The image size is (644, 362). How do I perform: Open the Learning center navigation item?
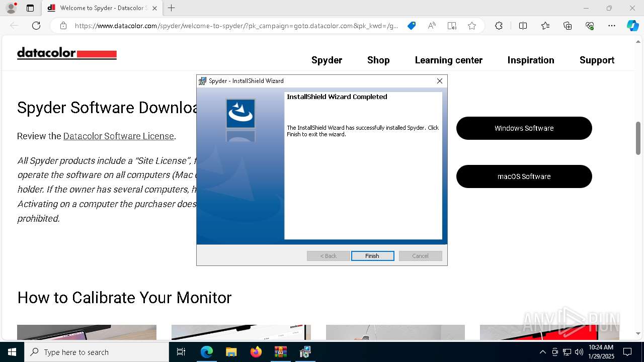point(448,60)
